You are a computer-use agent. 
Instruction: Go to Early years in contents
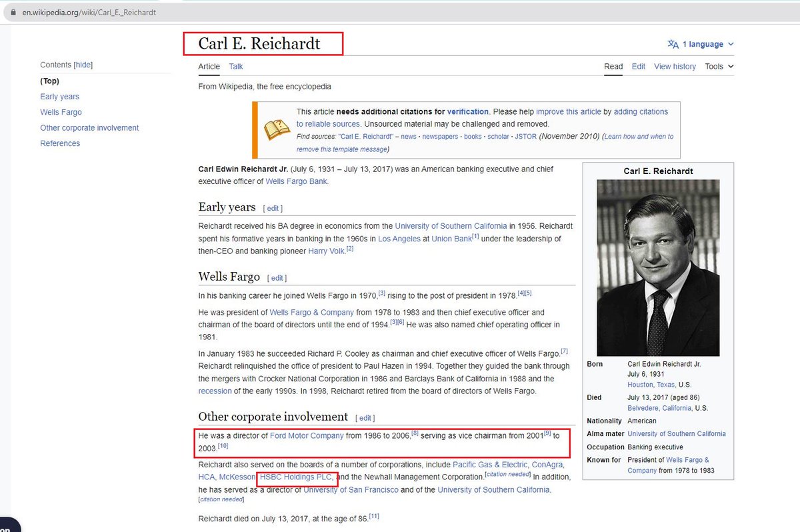click(x=59, y=97)
